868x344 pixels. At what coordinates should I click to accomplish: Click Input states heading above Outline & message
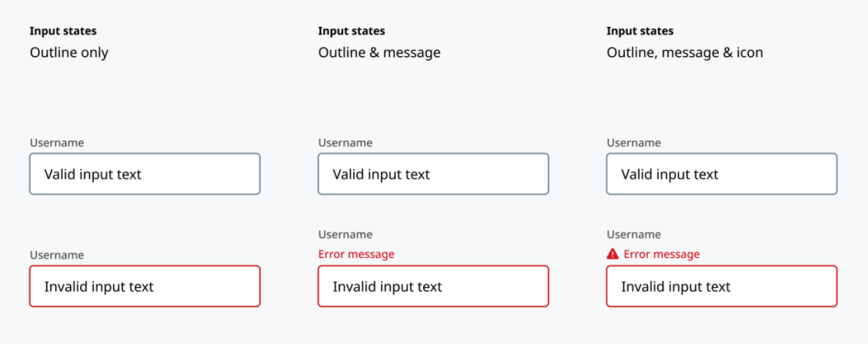click(x=352, y=31)
